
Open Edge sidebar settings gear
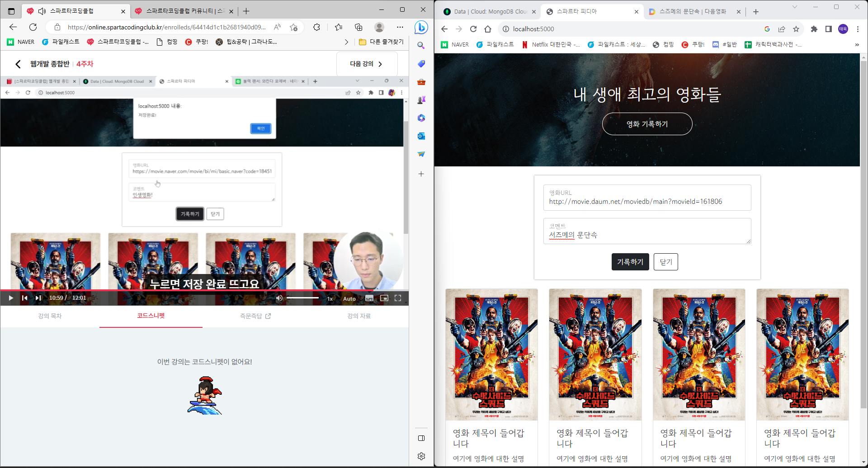(421, 456)
